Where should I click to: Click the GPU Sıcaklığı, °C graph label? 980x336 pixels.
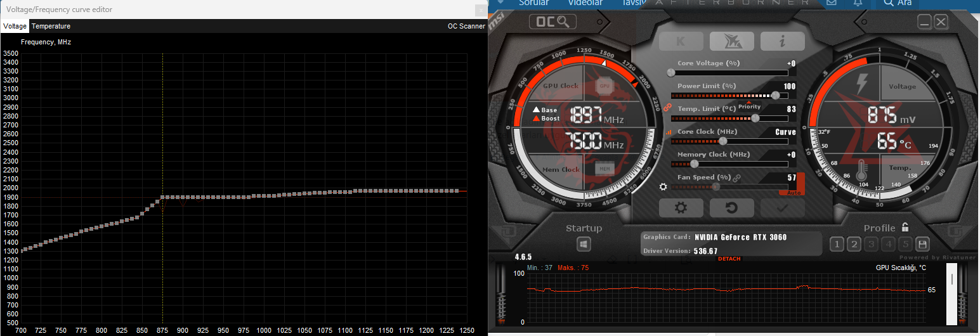click(x=901, y=268)
